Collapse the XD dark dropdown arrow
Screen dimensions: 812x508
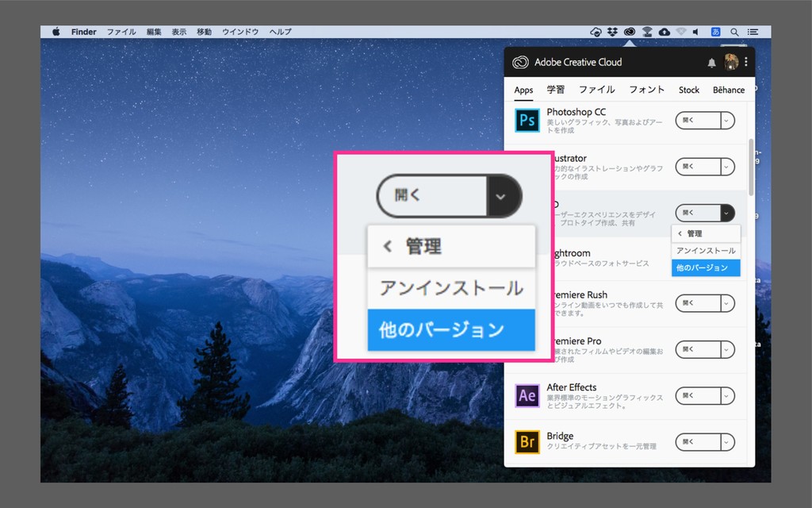[x=726, y=213]
